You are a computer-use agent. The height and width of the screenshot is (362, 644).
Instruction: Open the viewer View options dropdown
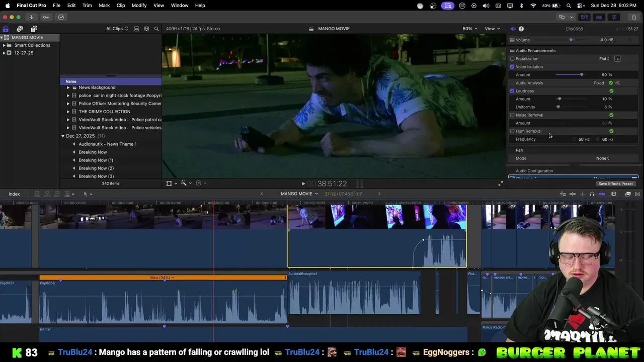point(492,29)
